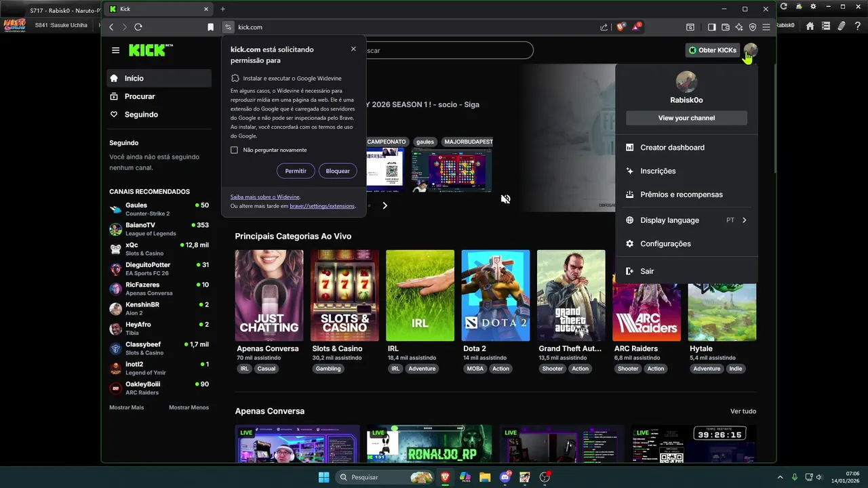
Task: Click the Permitir button
Action: tap(296, 171)
